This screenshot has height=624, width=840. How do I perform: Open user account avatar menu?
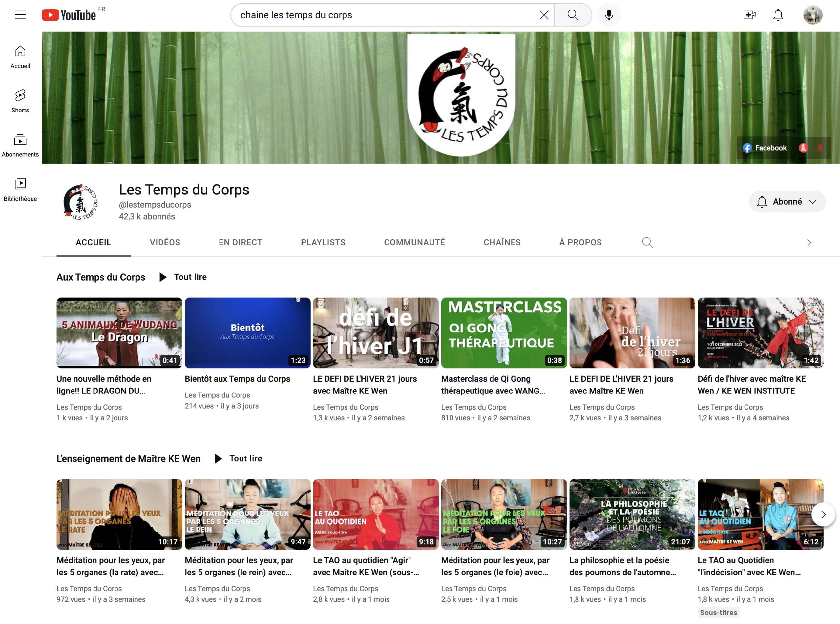coord(812,15)
